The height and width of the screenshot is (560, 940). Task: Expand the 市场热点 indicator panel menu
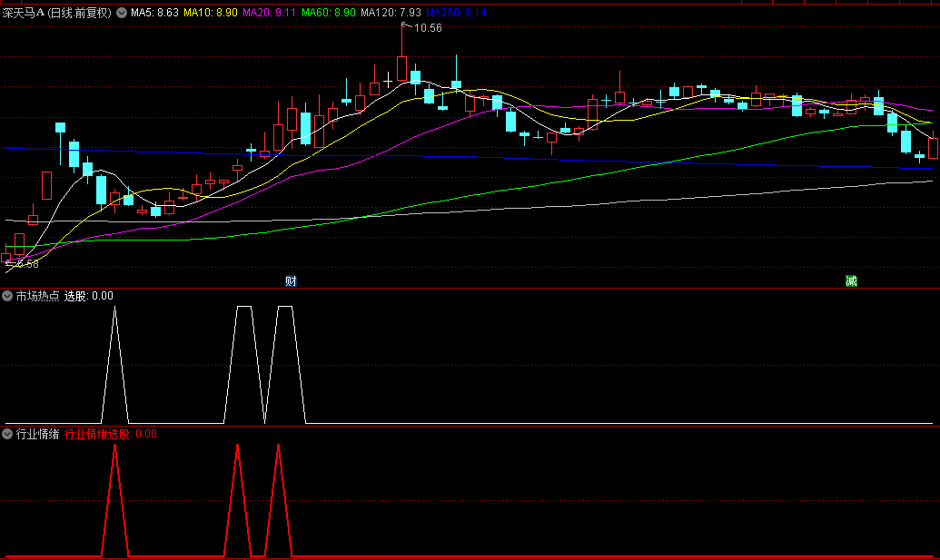point(7,296)
